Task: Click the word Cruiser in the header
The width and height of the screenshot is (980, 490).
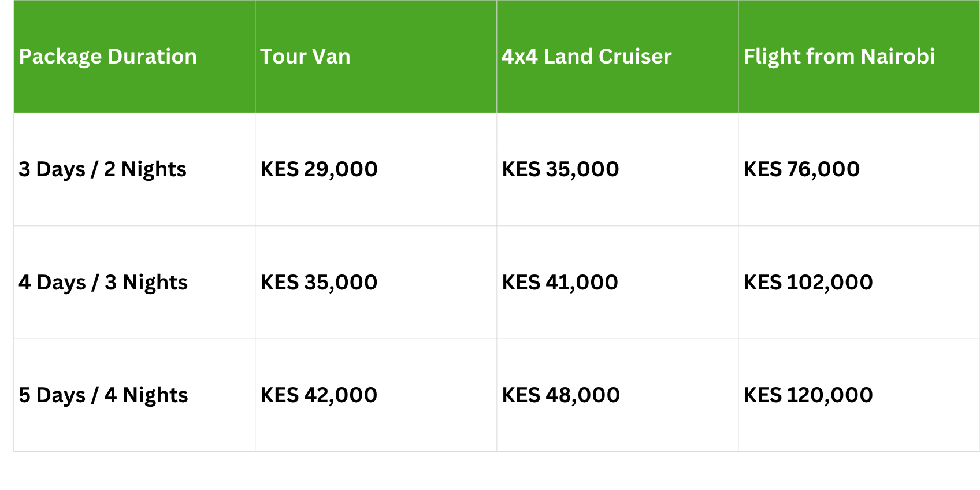Action: click(635, 57)
